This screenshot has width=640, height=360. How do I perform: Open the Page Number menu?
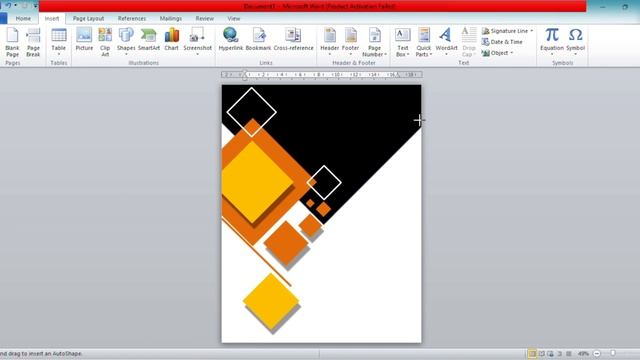coord(374,42)
